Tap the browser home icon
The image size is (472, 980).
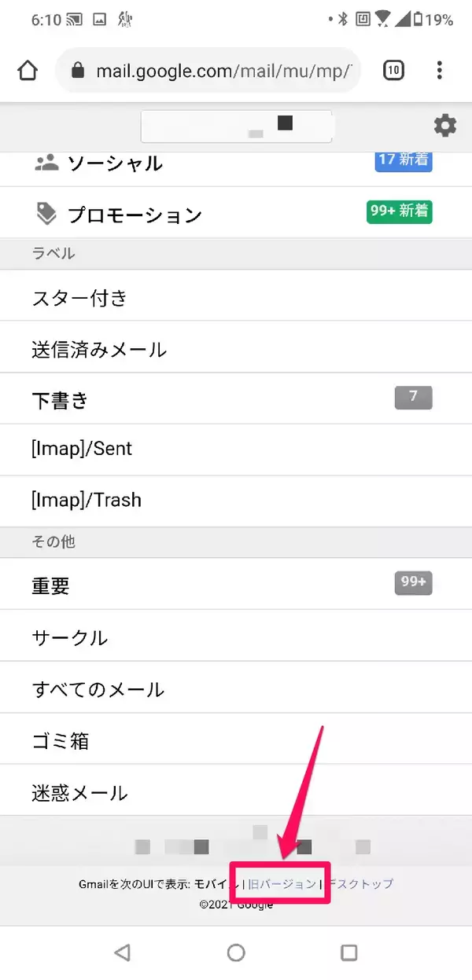(28, 72)
